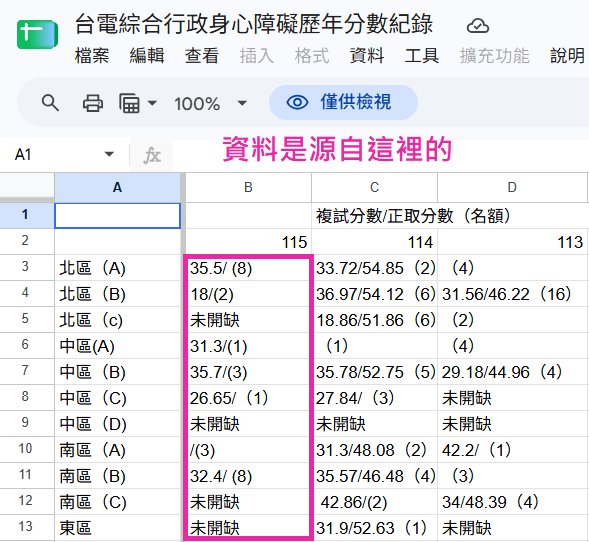The width and height of the screenshot is (589, 542).
Task: Open the 說明 menu
Action: click(x=567, y=56)
